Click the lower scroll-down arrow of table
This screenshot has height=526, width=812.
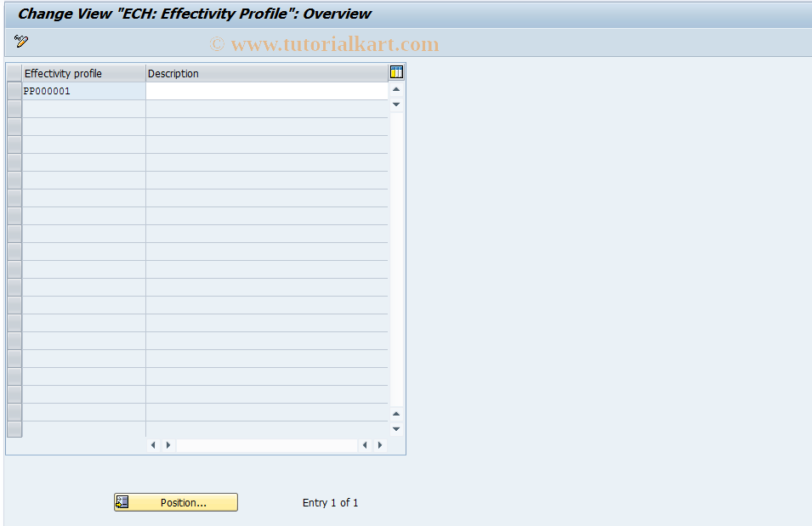point(396,428)
